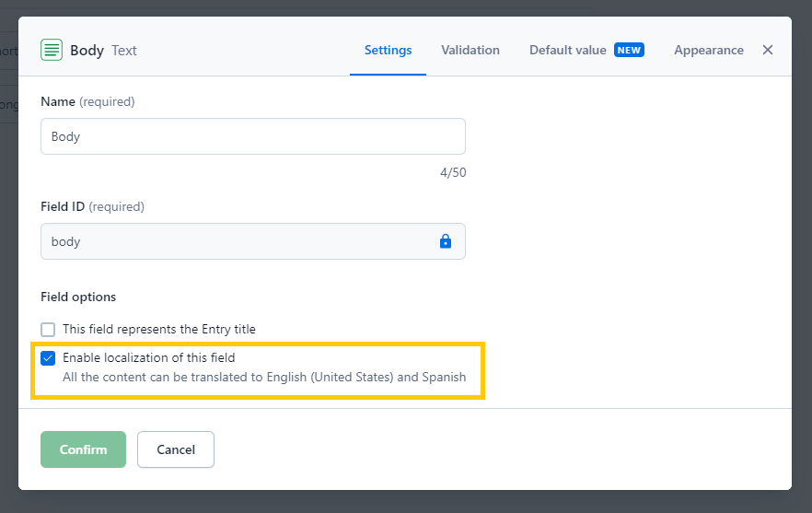
Task: Check the Entry title checkbox
Action: click(x=49, y=329)
